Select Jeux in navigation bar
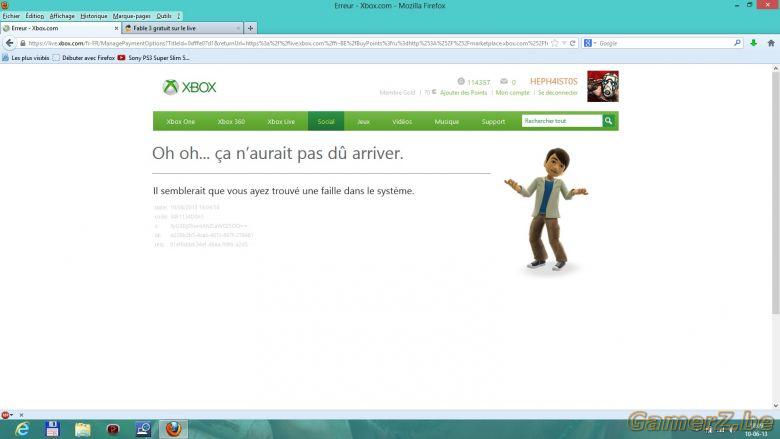The width and height of the screenshot is (780, 439). (x=363, y=121)
